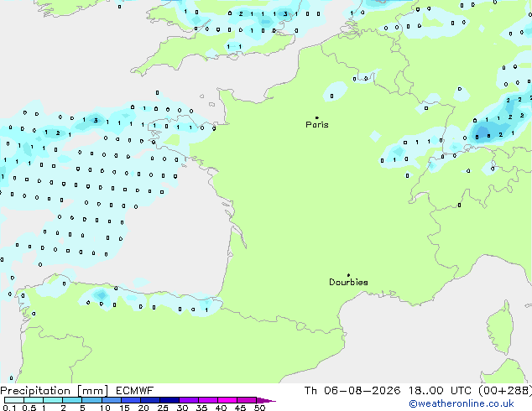
Task: Pick the legend swatch between 5 and 10 mm
Action: coord(91,400)
